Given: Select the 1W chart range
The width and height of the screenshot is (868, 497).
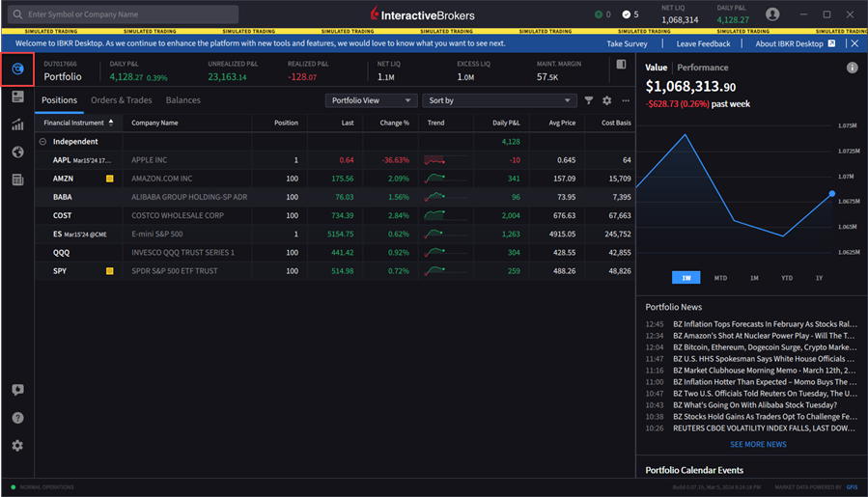Looking at the screenshot, I should (686, 278).
